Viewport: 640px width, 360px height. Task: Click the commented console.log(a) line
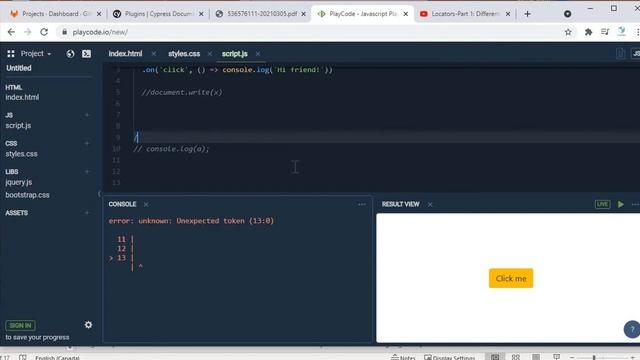click(x=171, y=149)
